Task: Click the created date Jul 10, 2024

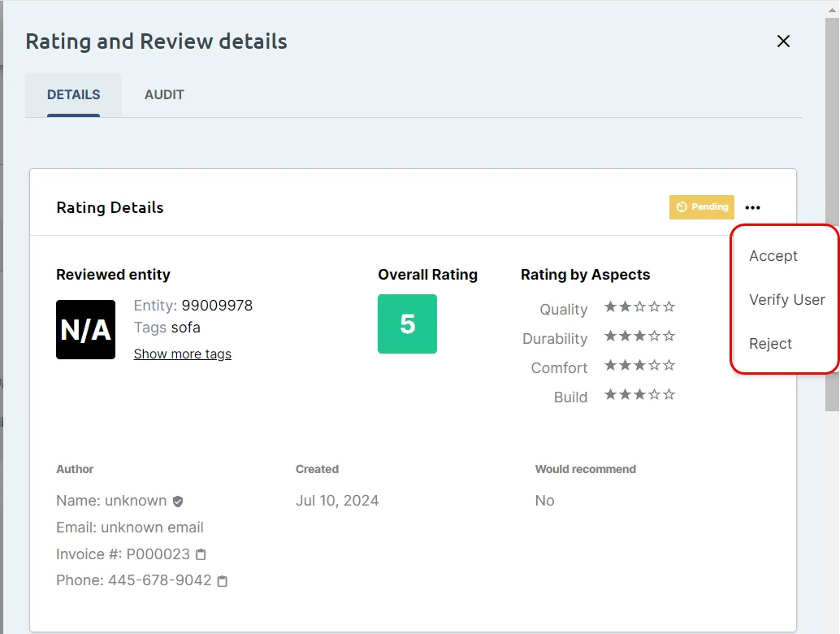Action: click(337, 501)
